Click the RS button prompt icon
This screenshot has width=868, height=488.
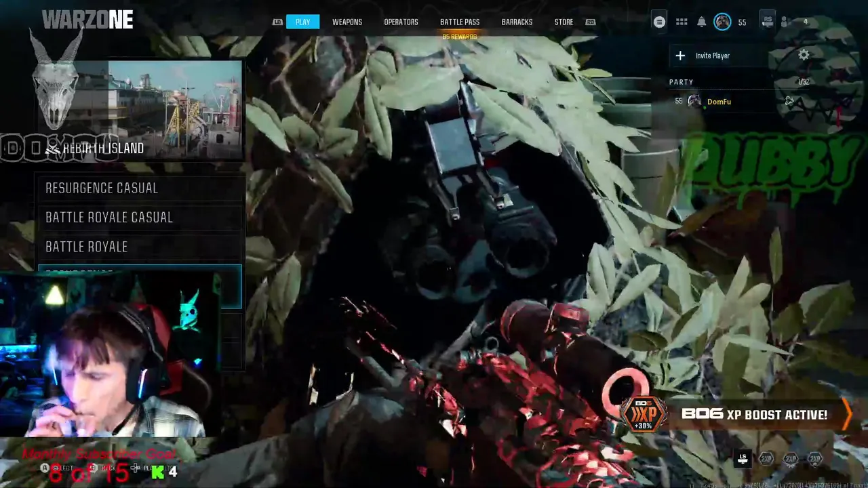point(768,21)
